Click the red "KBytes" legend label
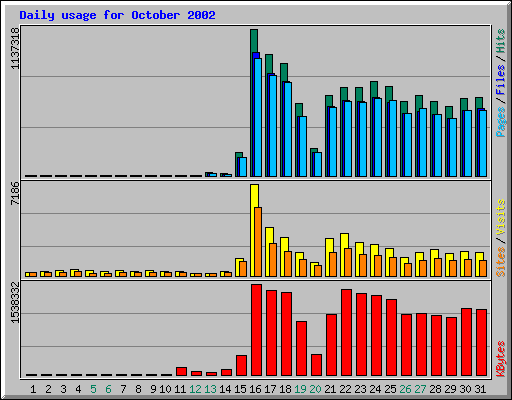This screenshot has height=400, width=512. [500, 359]
